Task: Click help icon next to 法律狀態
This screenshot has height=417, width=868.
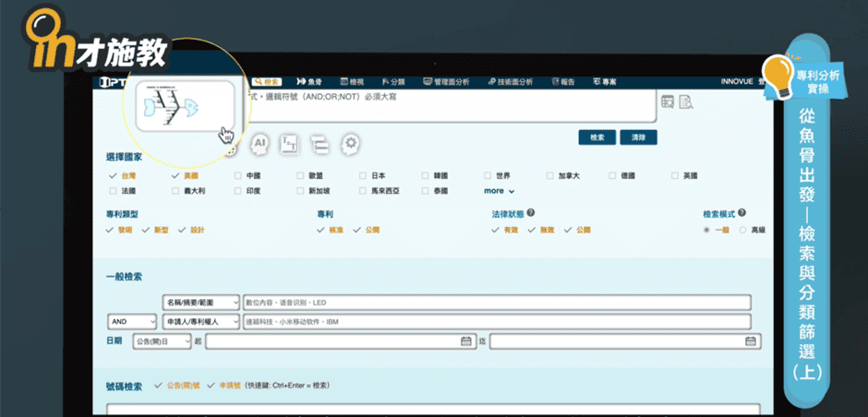Action: pos(532,212)
